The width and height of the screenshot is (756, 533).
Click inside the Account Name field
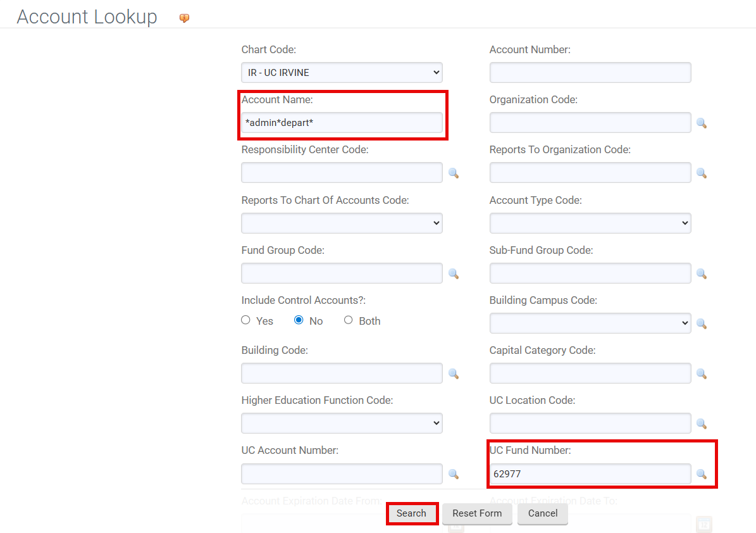[x=342, y=122]
